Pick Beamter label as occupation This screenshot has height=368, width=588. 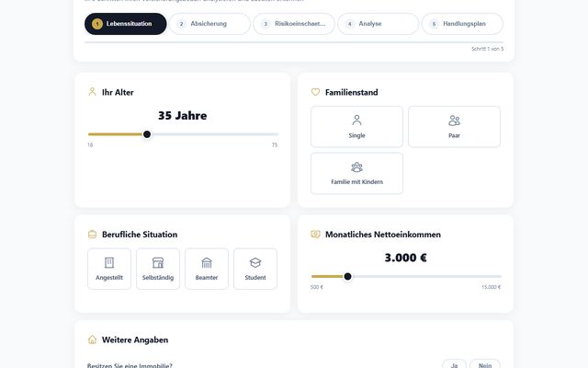click(x=207, y=278)
